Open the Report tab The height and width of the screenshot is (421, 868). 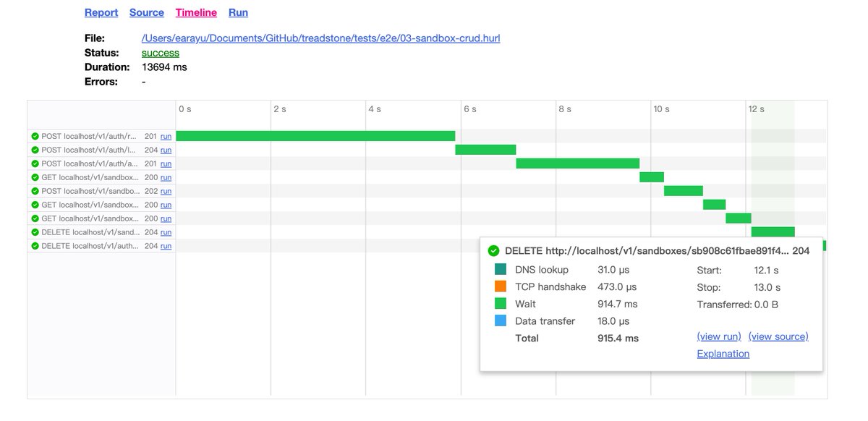click(101, 12)
